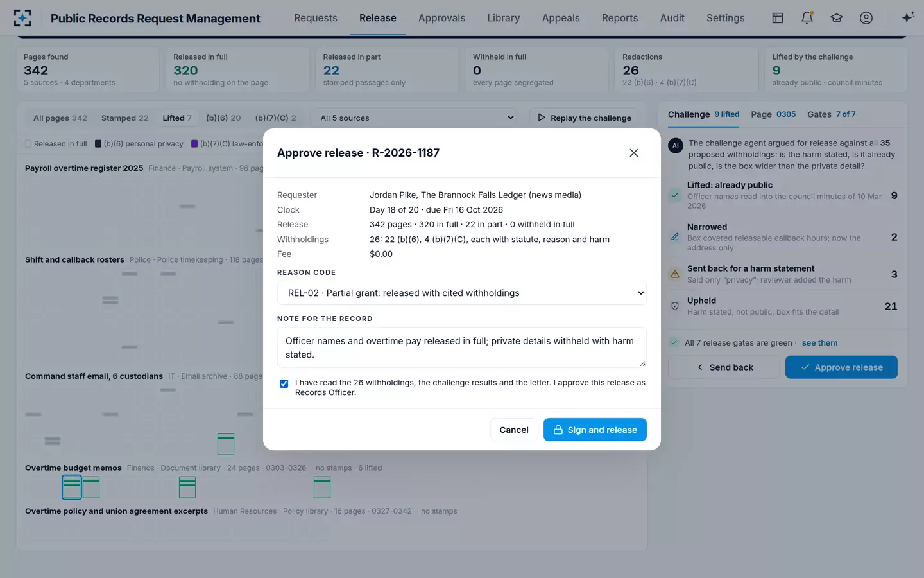The image size is (924, 578).
Task: Click the warning icon for Sent back
Action: point(675,274)
